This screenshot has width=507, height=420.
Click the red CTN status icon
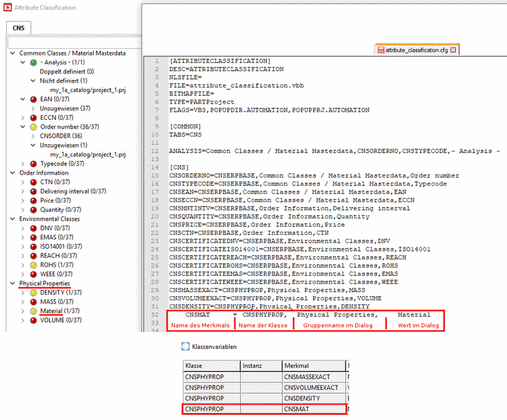pos(33,182)
